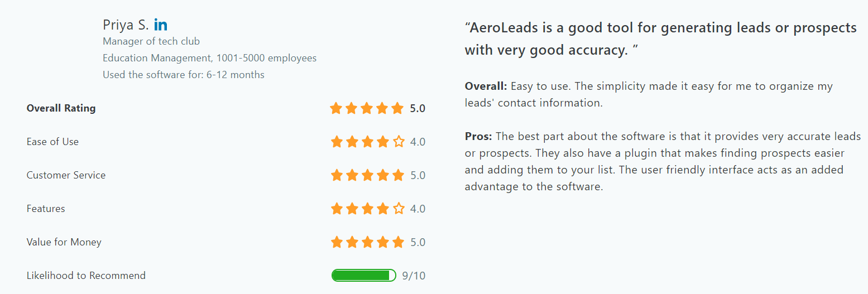Click the fourth Value for Money star
Screen dimensions: 868x294
pos(383,242)
